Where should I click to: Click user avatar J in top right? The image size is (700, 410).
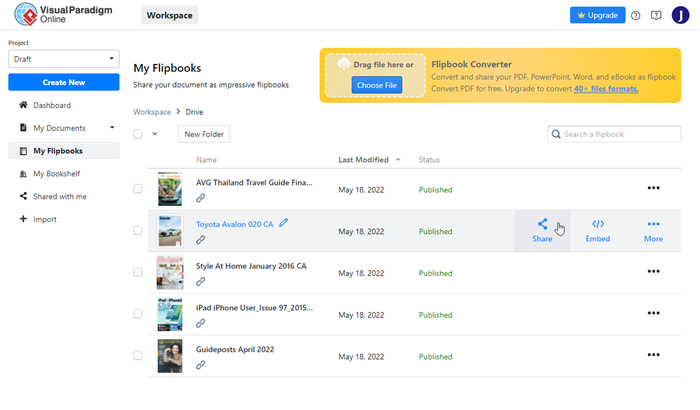click(680, 15)
